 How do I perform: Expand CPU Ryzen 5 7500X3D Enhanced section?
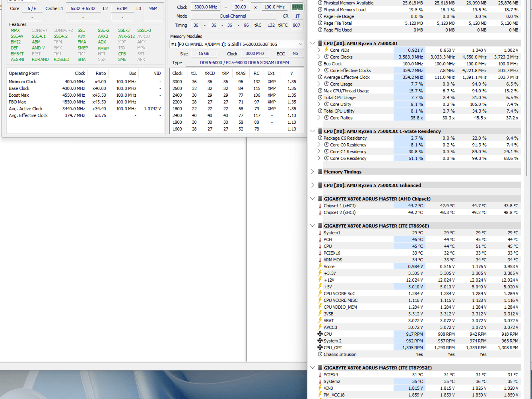312,185
